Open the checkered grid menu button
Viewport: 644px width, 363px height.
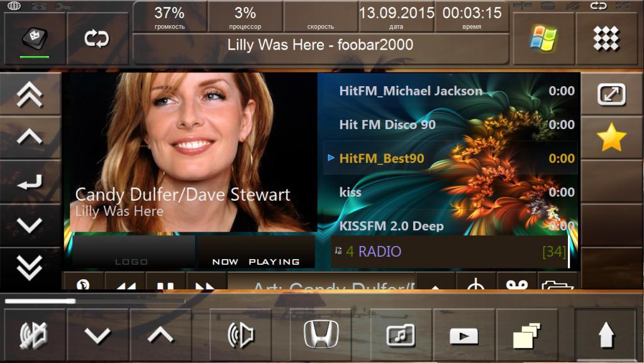coord(606,38)
